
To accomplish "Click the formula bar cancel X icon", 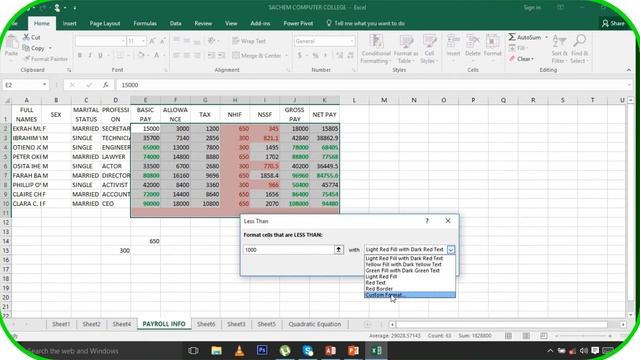I will point(72,85).
